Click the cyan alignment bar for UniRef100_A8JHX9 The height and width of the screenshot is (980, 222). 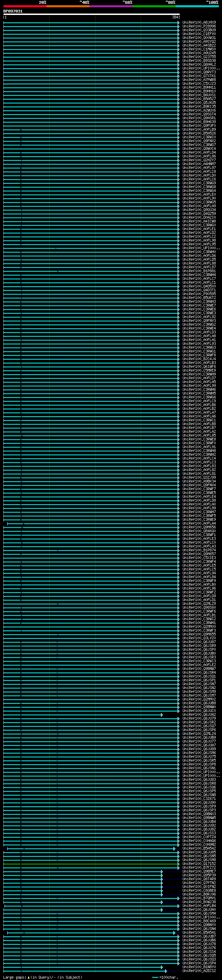(x=92, y=23)
